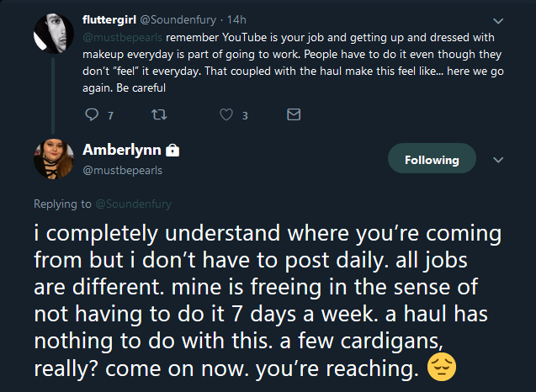Open the 14h timestamp link

(236, 20)
